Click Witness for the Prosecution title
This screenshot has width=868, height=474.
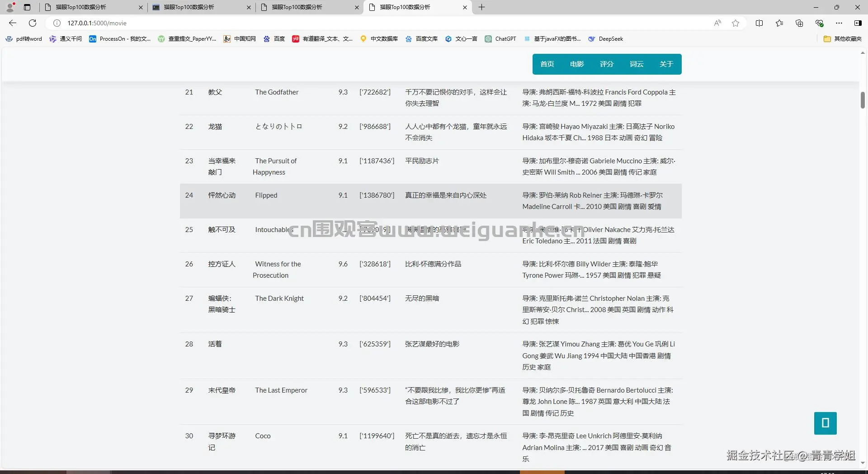[277, 270]
